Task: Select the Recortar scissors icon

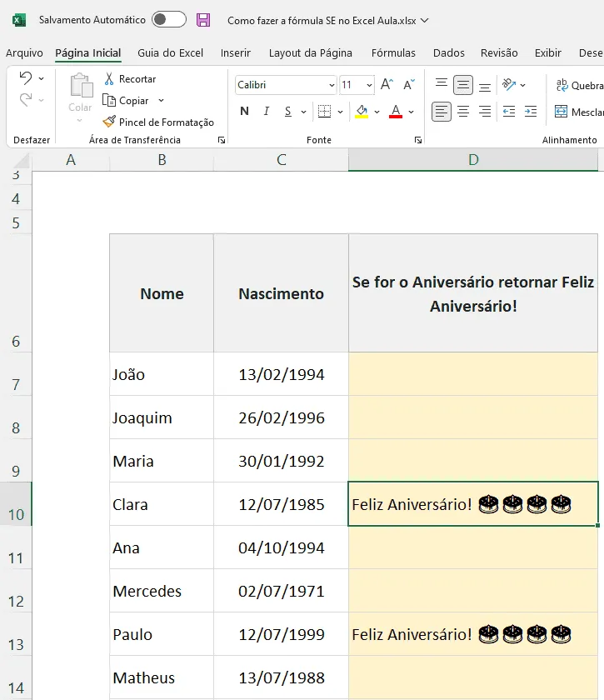Action: [109, 79]
